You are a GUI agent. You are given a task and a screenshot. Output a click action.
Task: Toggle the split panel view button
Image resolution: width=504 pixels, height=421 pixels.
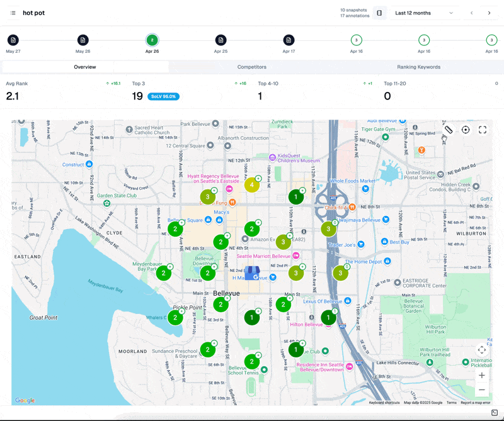tap(379, 13)
